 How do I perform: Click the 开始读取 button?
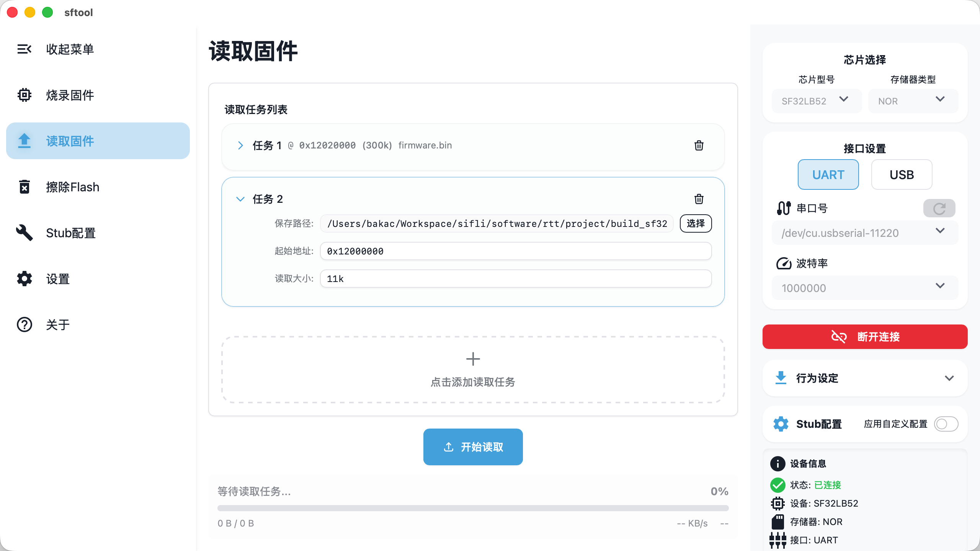pos(473,447)
